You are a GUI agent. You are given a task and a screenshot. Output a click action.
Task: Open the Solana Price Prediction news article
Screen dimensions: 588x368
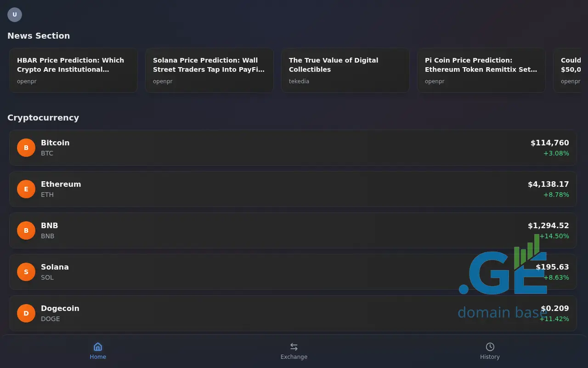coord(209,70)
